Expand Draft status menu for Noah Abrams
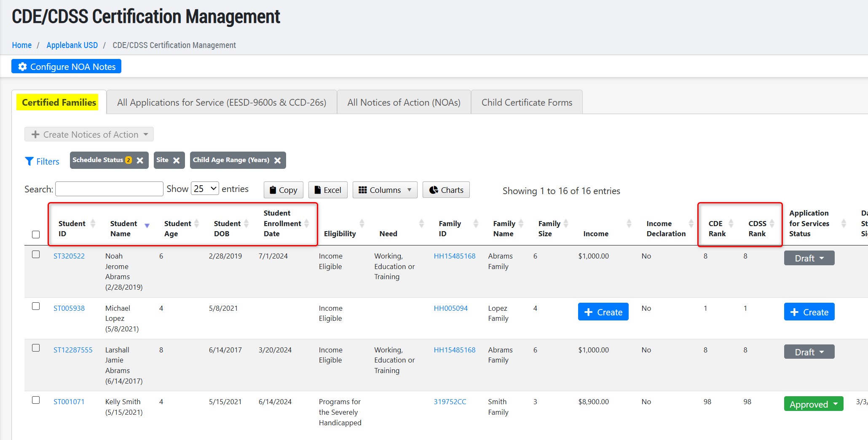 [x=809, y=258]
